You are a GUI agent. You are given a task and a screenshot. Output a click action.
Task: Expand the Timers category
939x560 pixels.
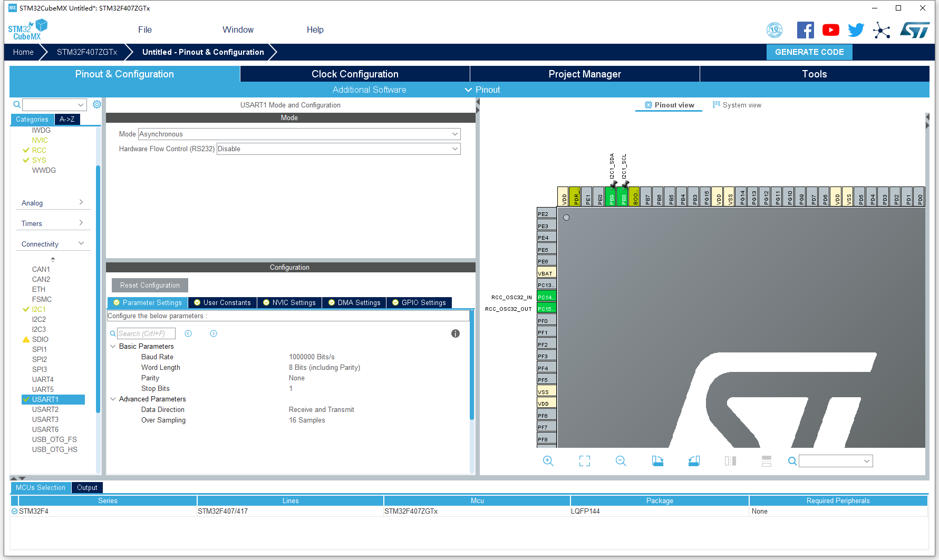coord(53,223)
